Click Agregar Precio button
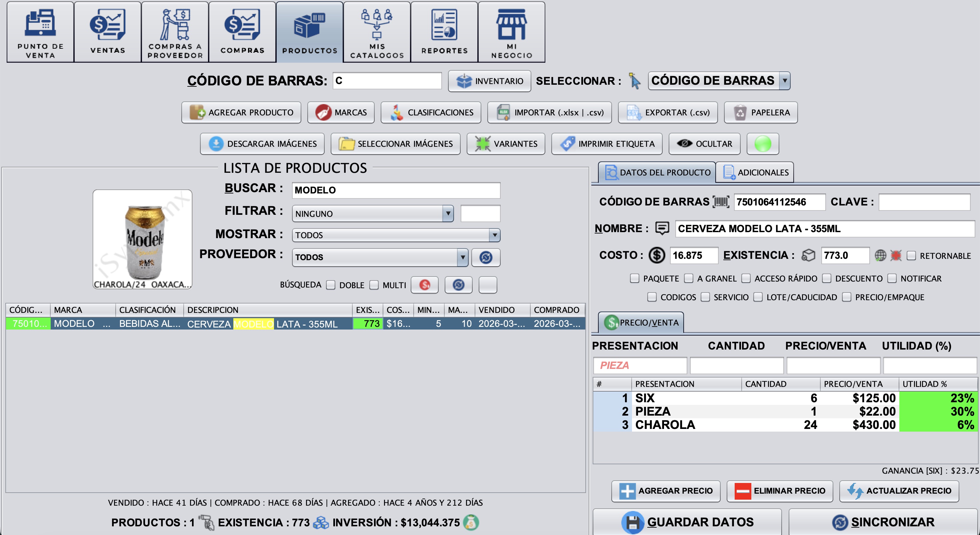Image resolution: width=980 pixels, height=535 pixels. (x=666, y=491)
